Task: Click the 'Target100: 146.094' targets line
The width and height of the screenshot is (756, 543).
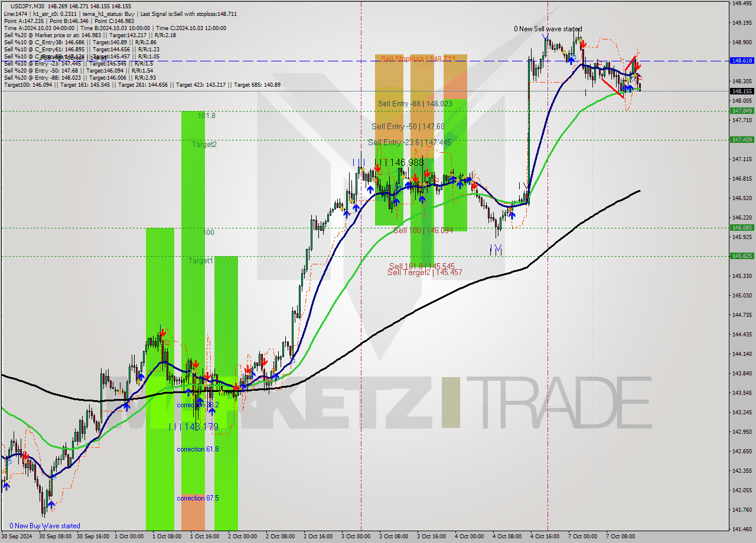Action: click(x=142, y=84)
